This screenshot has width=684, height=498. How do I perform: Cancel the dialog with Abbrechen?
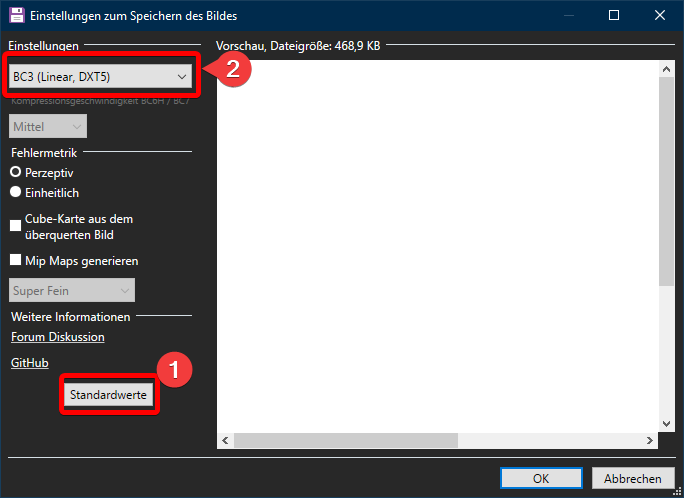click(632, 478)
